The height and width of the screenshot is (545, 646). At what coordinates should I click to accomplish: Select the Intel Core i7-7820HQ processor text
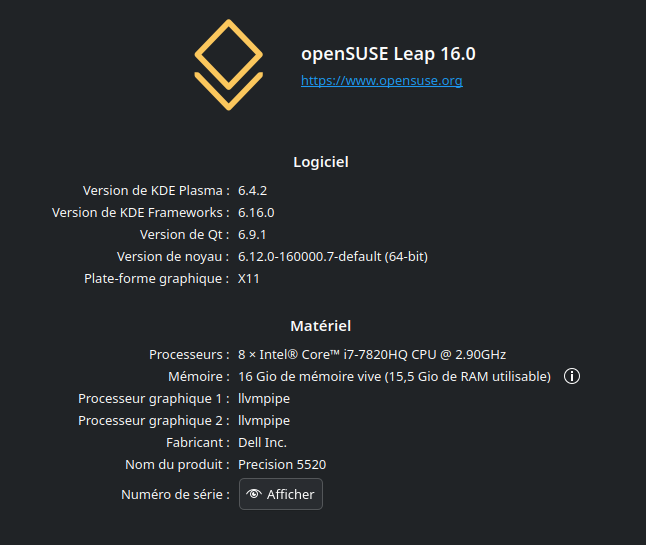click(372, 354)
